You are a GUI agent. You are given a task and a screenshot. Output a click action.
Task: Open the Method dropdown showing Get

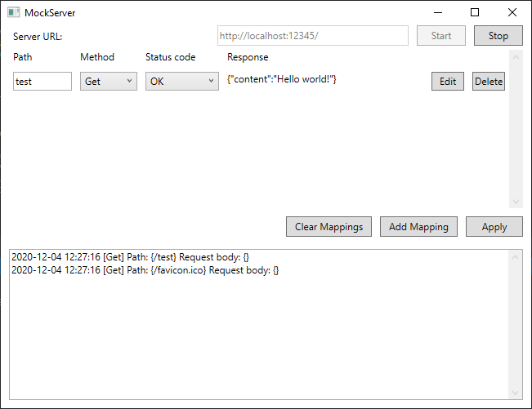coord(108,82)
